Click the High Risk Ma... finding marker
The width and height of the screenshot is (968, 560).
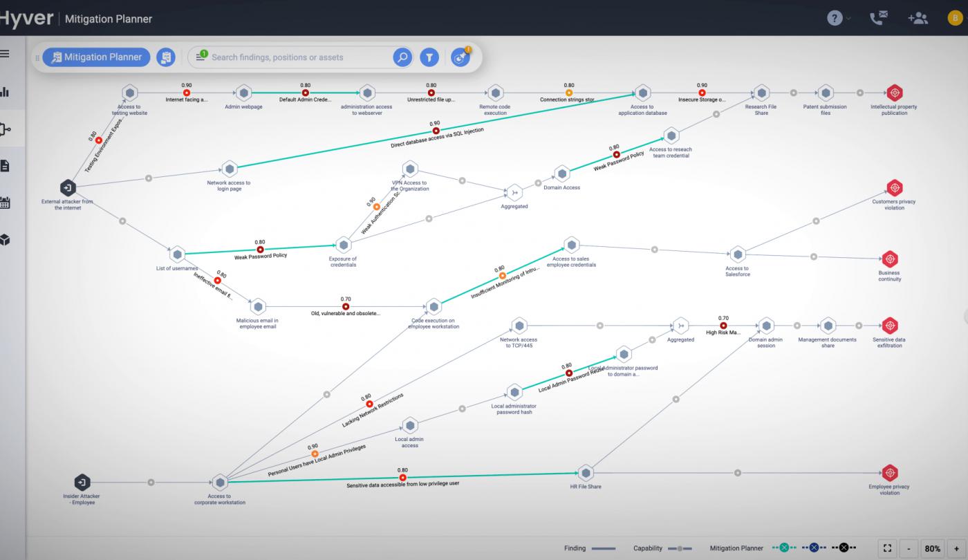pyautogui.click(x=723, y=325)
